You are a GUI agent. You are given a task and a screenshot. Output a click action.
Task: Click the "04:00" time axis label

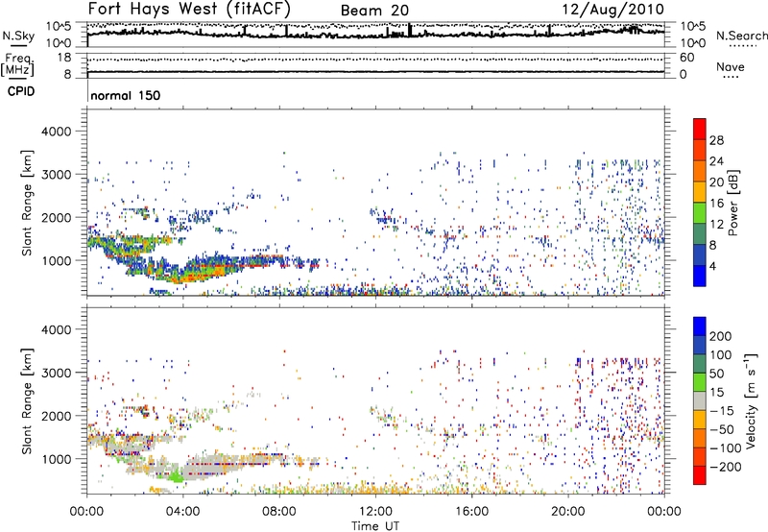182,512
